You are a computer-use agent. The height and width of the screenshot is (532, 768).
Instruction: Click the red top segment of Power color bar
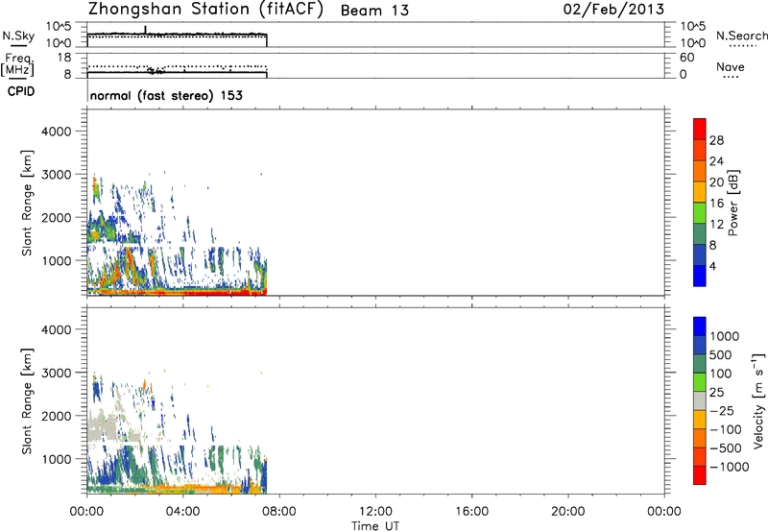click(700, 129)
